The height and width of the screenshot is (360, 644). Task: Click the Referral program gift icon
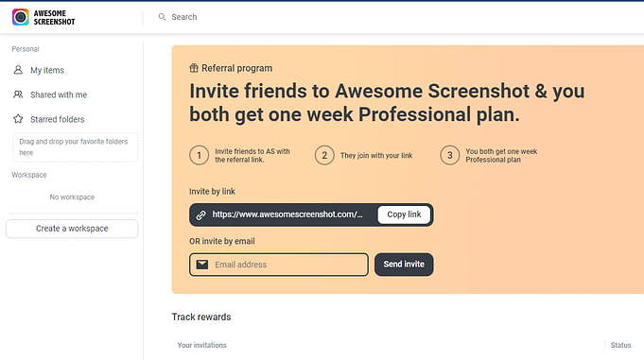194,68
